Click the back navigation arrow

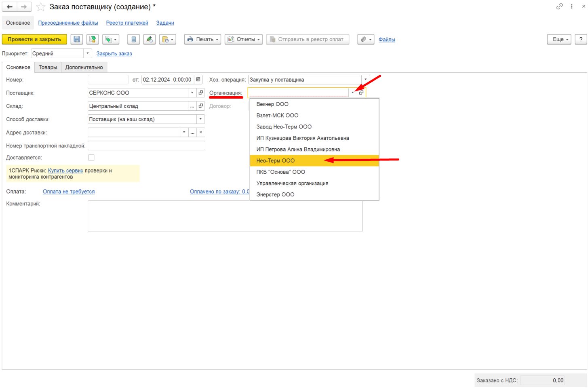10,7
